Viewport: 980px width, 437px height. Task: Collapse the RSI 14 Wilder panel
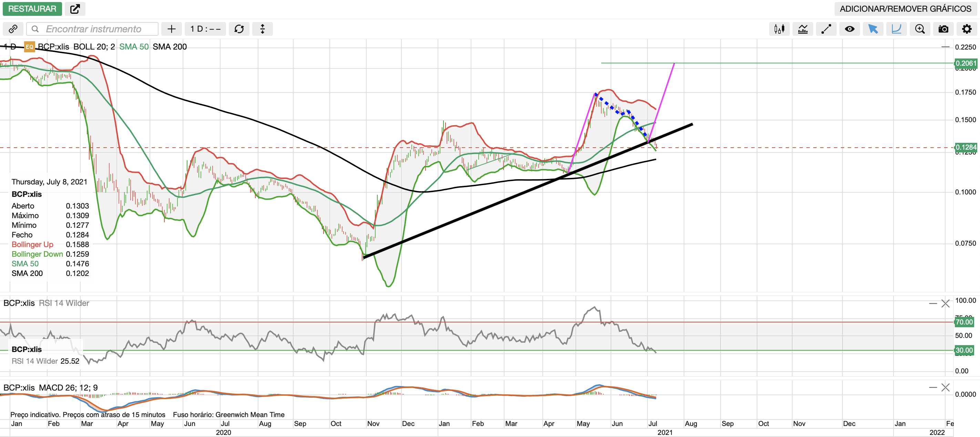(x=933, y=303)
